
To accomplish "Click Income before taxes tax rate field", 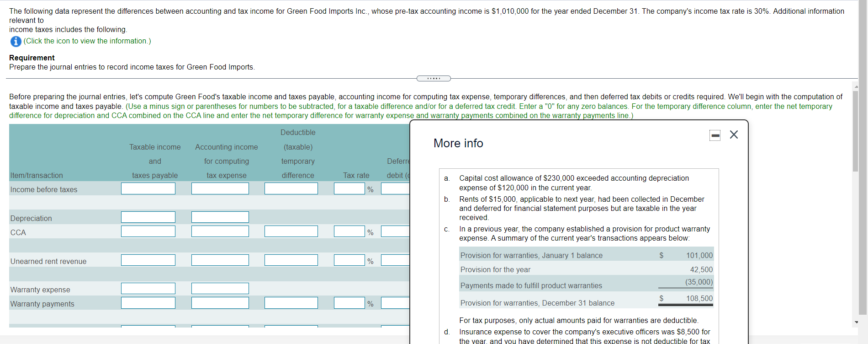I will (x=349, y=188).
